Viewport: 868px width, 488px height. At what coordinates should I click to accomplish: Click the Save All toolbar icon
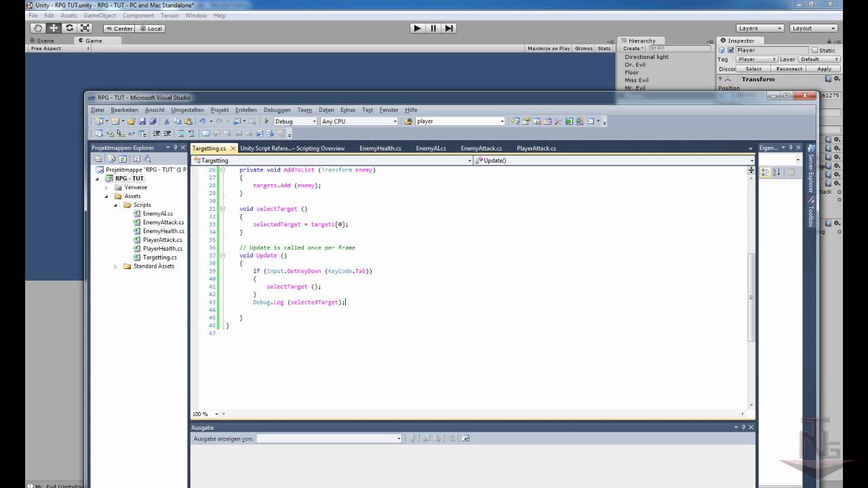[x=153, y=121]
